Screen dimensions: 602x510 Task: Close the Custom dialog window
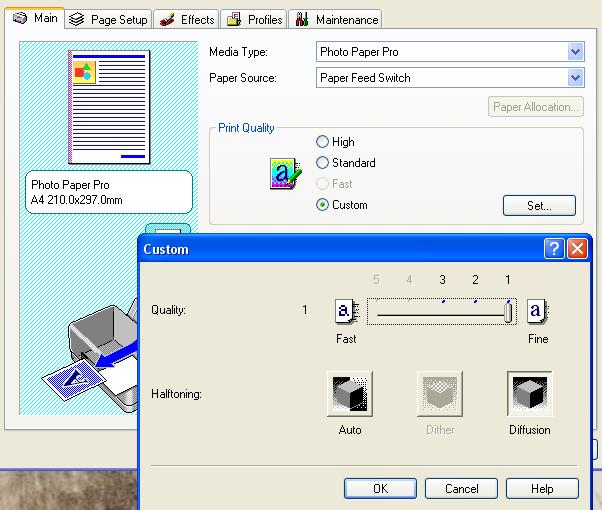pos(577,249)
